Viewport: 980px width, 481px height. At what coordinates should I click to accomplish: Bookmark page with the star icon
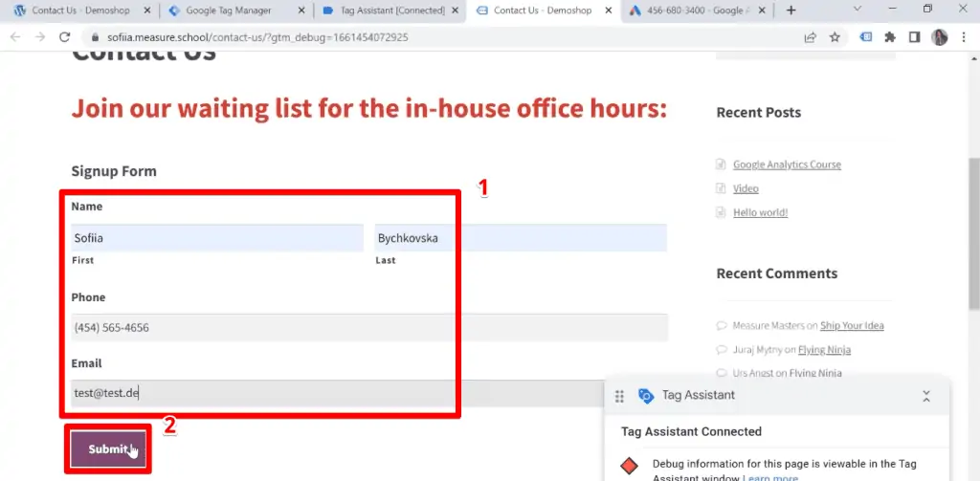coord(835,37)
